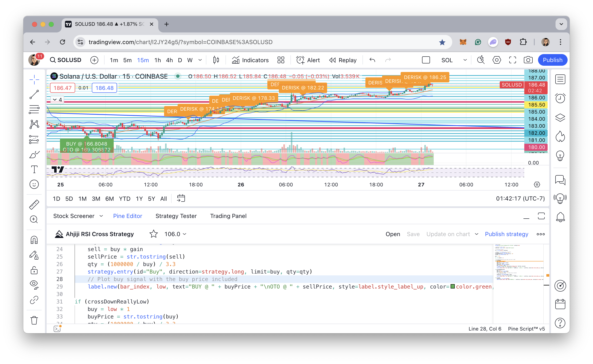Open the emoji icons tool
The height and width of the screenshot is (364, 593).
(34, 184)
